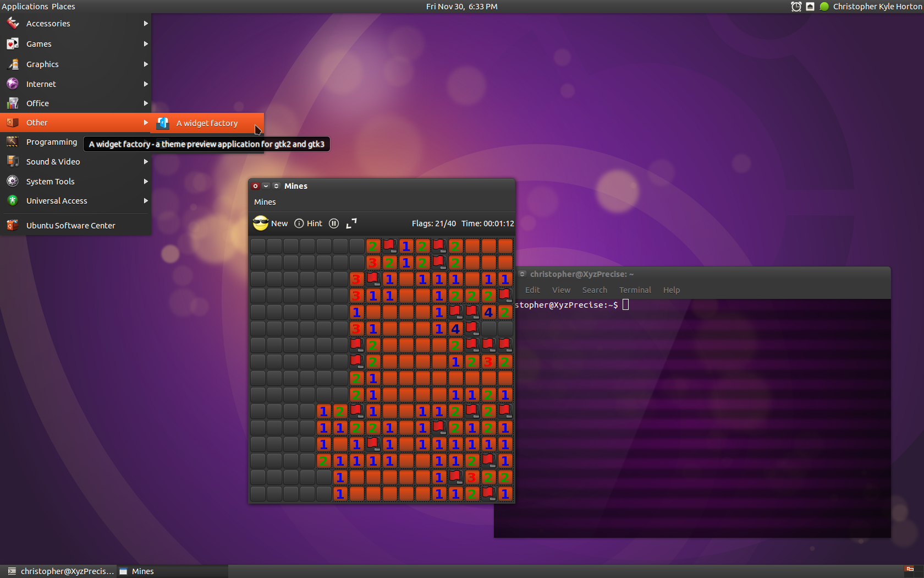Click the window tray icon beside the clock
The height and width of the screenshot is (578, 924).
[x=810, y=7]
